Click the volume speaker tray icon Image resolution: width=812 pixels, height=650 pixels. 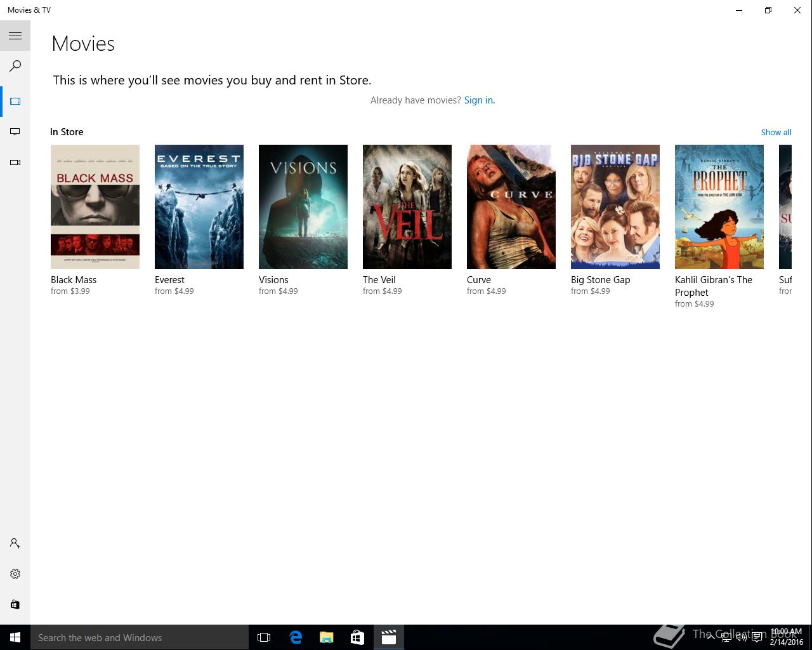(741, 637)
